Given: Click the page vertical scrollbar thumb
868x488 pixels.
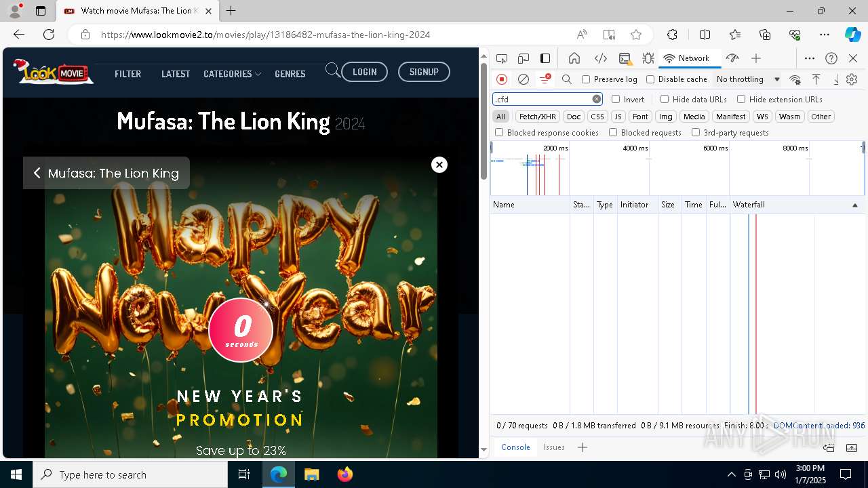Looking at the screenshot, I should click(x=484, y=121).
